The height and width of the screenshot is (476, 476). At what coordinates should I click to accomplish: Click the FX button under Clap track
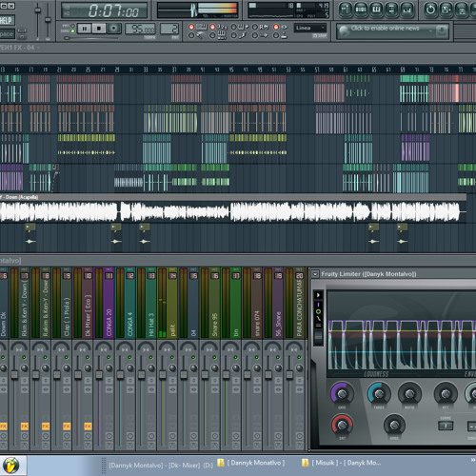click(67, 426)
